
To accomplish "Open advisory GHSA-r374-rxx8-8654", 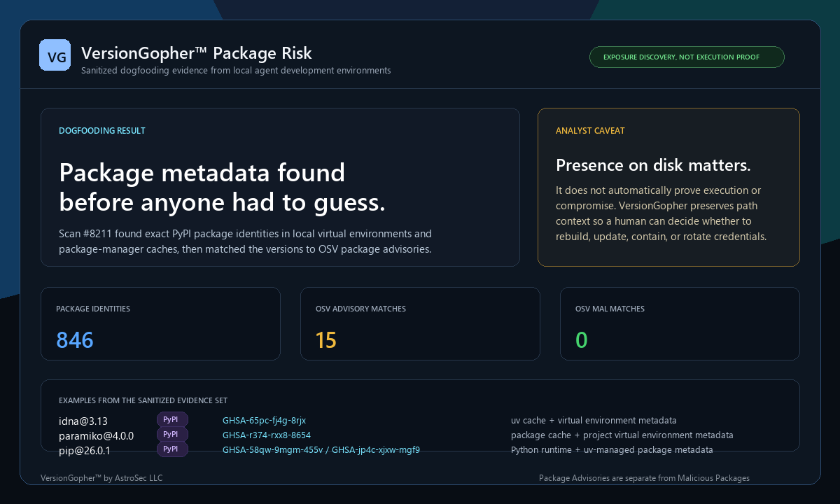I will pyautogui.click(x=267, y=435).
